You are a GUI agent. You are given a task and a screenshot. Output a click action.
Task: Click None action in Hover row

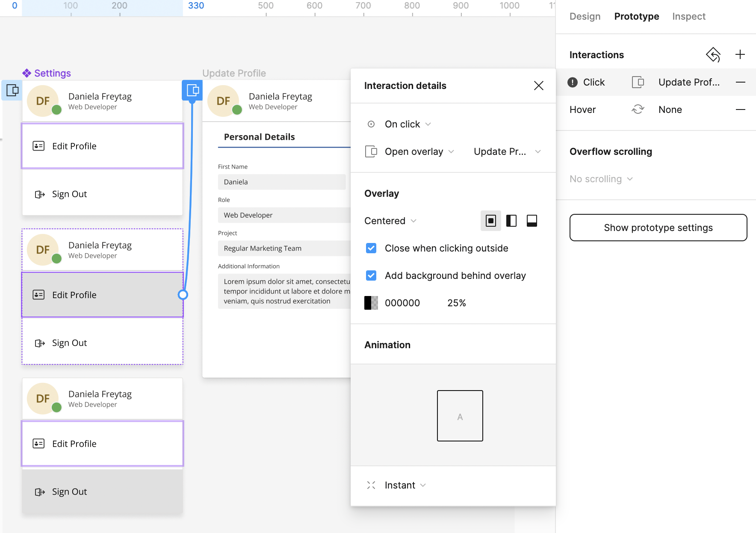pos(670,110)
